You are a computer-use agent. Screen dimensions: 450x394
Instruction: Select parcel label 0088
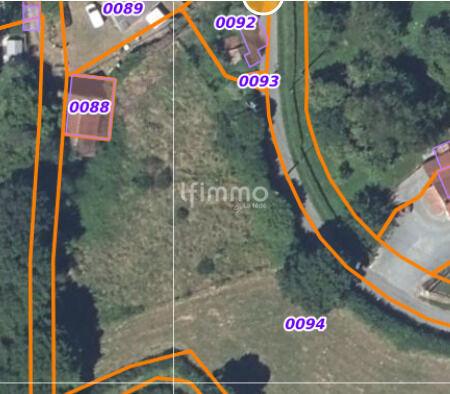tap(89, 107)
